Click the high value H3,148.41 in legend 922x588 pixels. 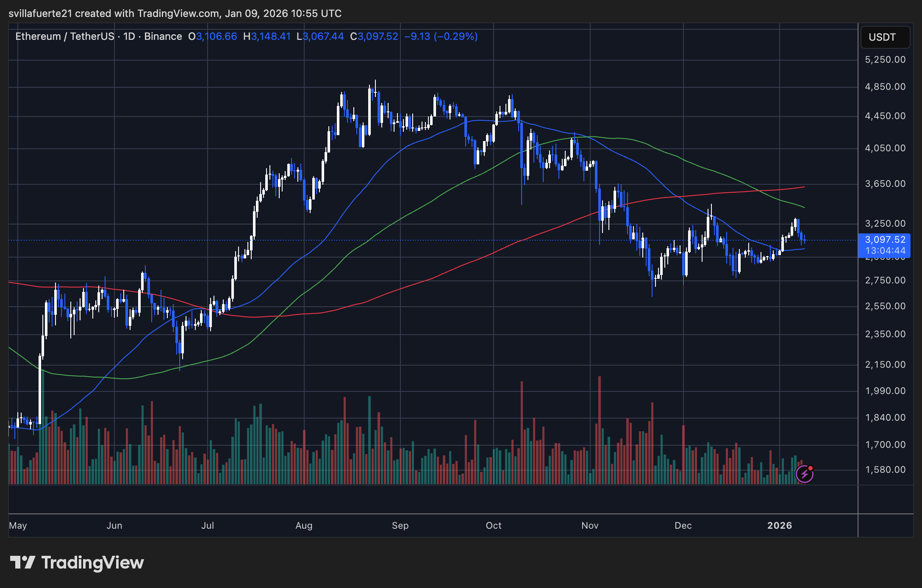click(x=267, y=36)
